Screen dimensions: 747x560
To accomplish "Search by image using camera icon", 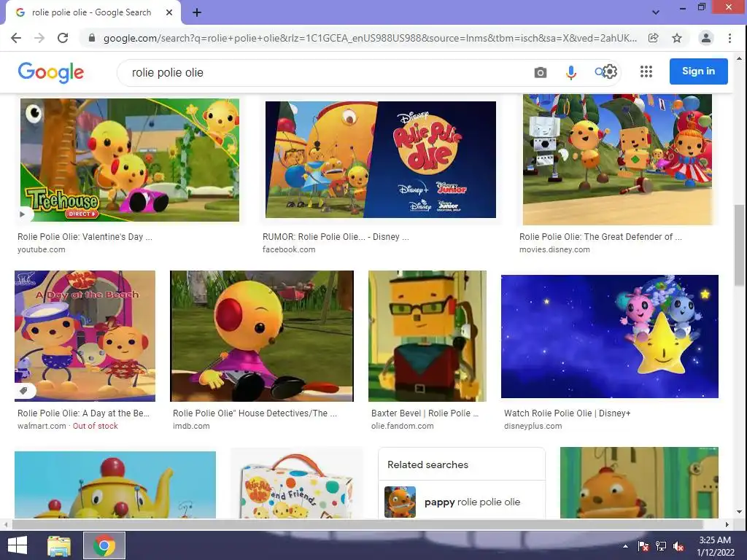I will [x=541, y=72].
